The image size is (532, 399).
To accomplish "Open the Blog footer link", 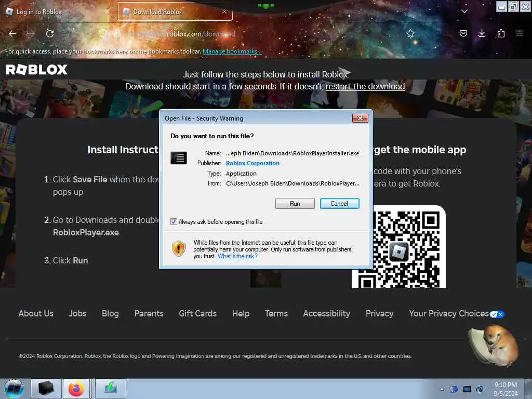I will coord(110,313).
